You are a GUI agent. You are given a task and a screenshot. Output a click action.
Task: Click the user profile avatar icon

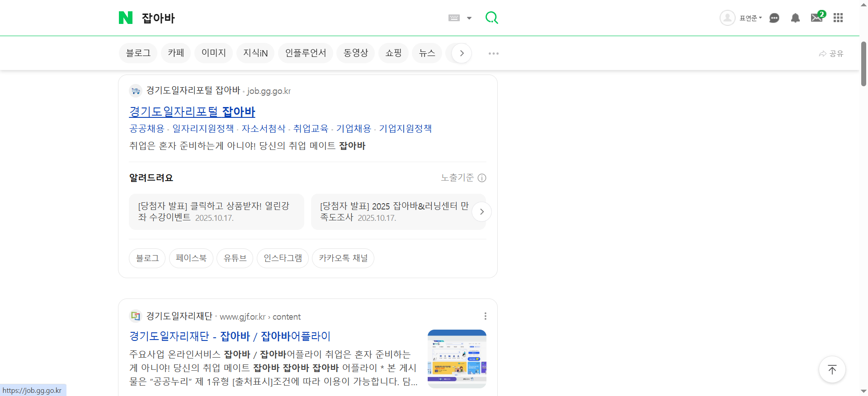click(727, 18)
